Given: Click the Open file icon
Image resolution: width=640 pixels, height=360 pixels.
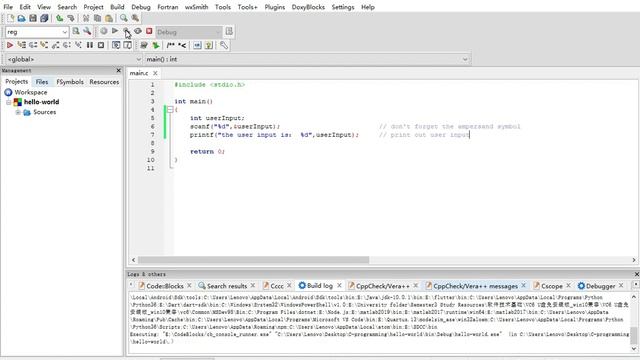Looking at the screenshot, I should tap(22, 18).
